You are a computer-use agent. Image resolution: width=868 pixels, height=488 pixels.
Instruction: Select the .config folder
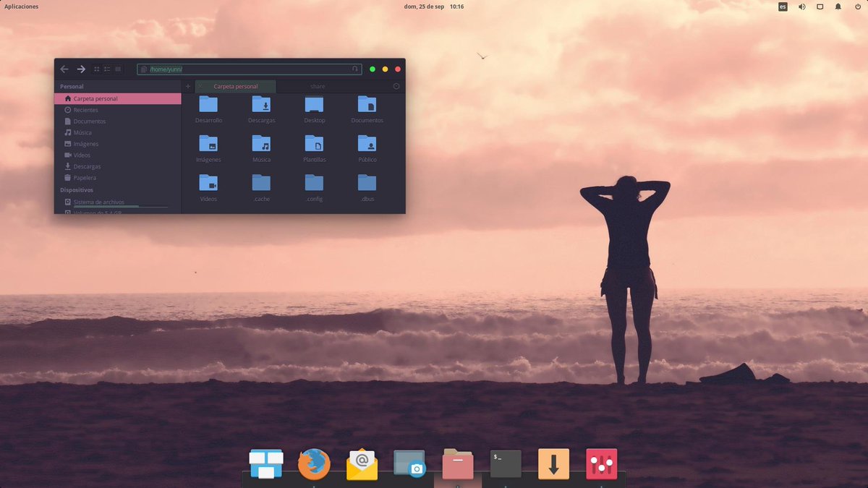(x=314, y=187)
